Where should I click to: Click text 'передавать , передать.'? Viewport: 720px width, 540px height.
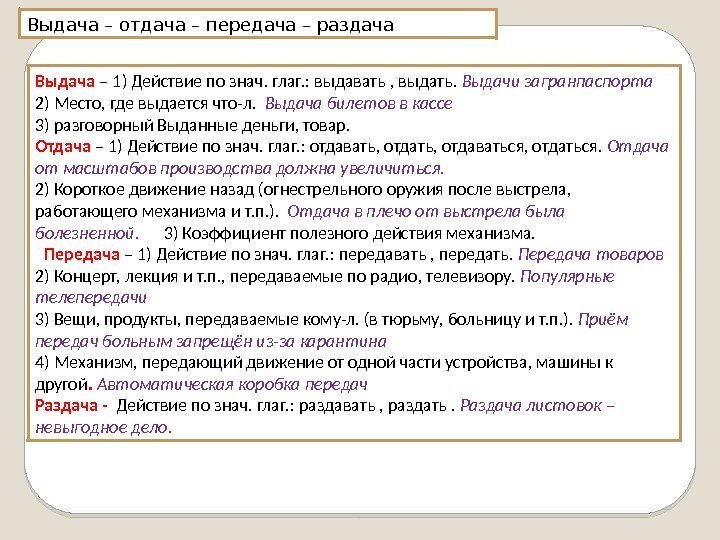(426, 255)
